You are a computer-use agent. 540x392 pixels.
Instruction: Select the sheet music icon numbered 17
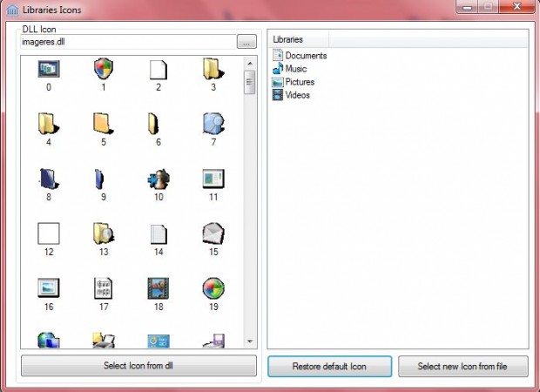(104, 288)
